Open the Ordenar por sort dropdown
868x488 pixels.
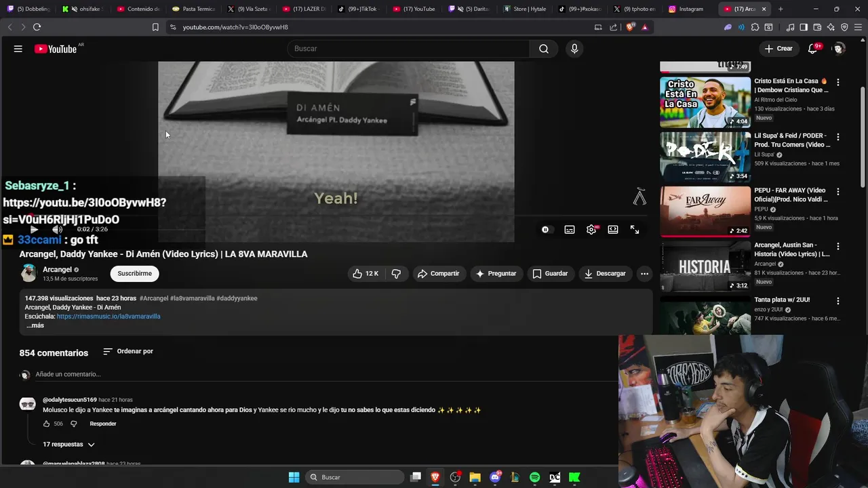click(127, 352)
